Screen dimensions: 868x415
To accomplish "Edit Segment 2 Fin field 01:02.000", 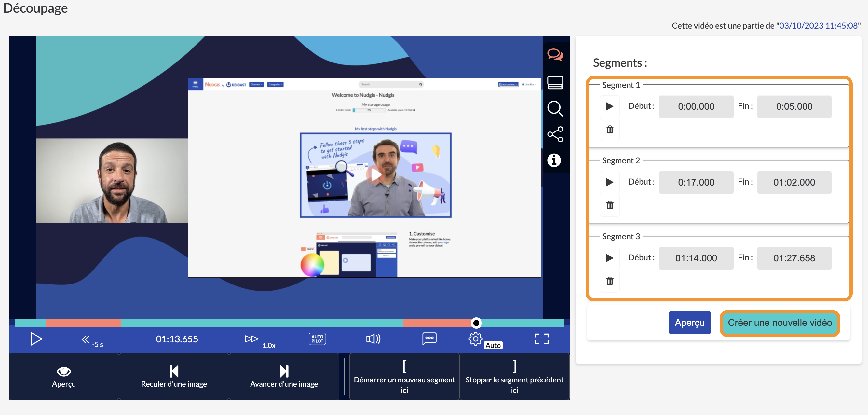I will (794, 182).
